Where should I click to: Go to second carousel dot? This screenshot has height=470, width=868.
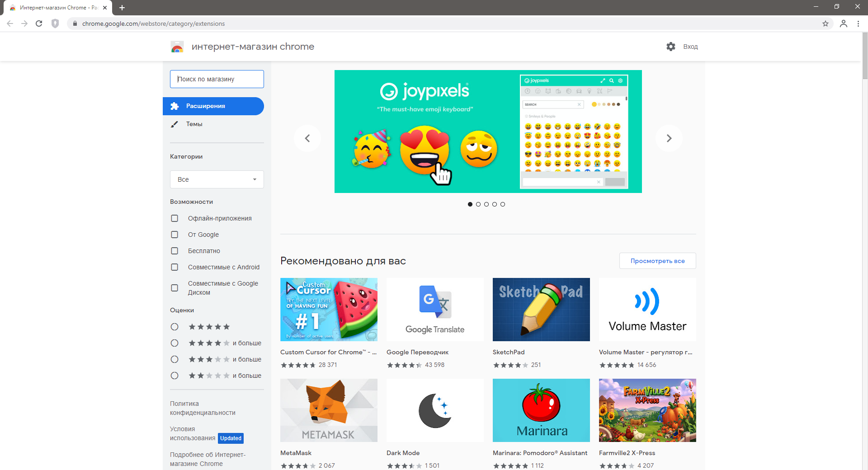[x=478, y=204]
